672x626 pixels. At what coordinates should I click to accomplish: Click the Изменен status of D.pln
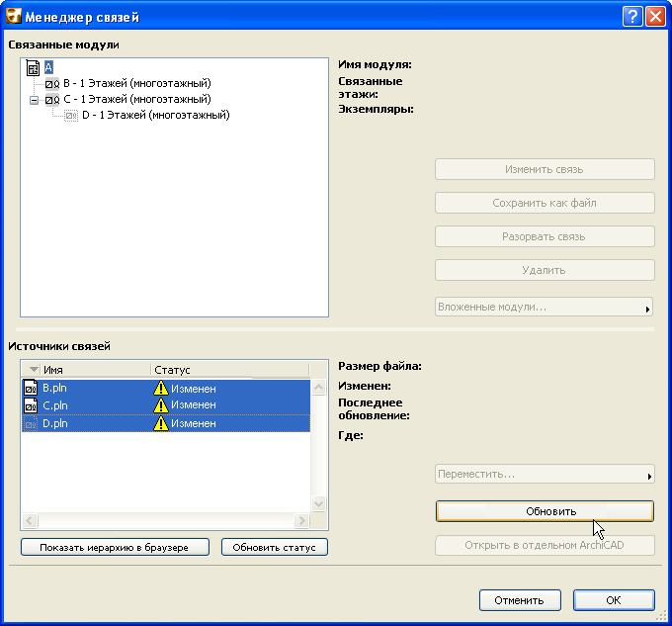[194, 423]
